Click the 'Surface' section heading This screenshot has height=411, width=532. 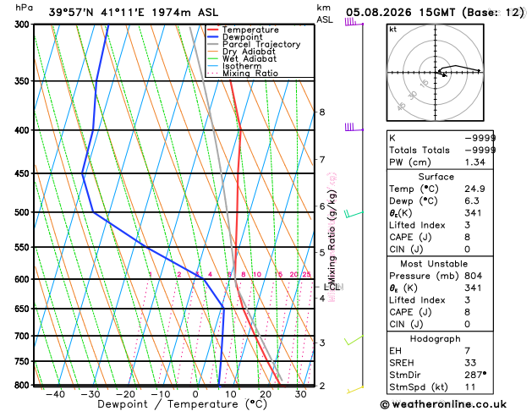click(x=436, y=177)
